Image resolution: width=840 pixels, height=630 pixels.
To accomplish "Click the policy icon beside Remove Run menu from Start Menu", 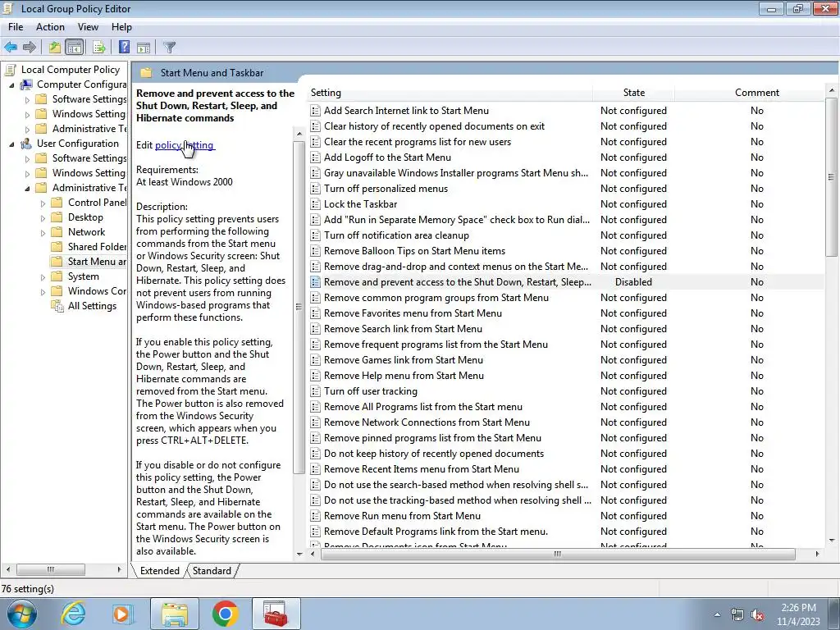I will pos(316,516).
